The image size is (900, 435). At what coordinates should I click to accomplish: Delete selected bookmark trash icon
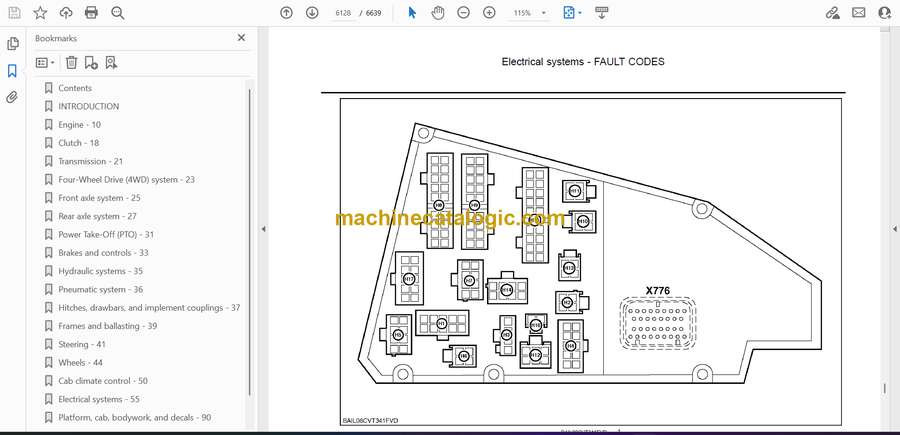71,63
